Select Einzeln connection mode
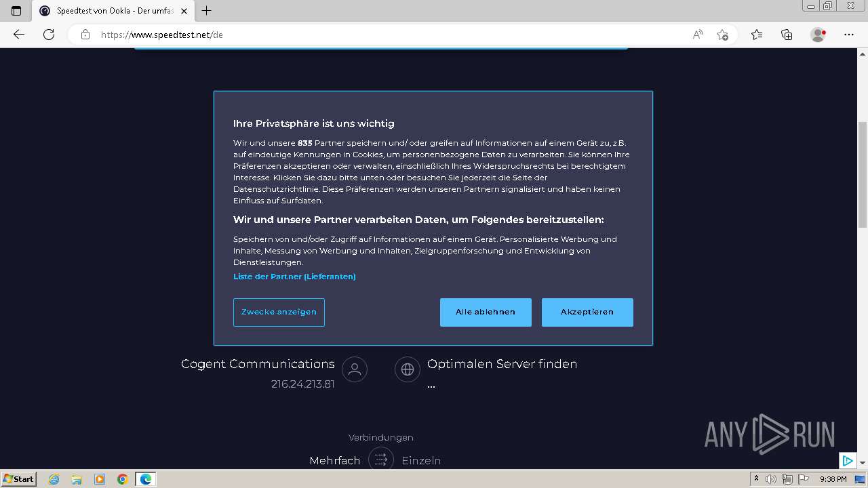 tap(421, 460)
